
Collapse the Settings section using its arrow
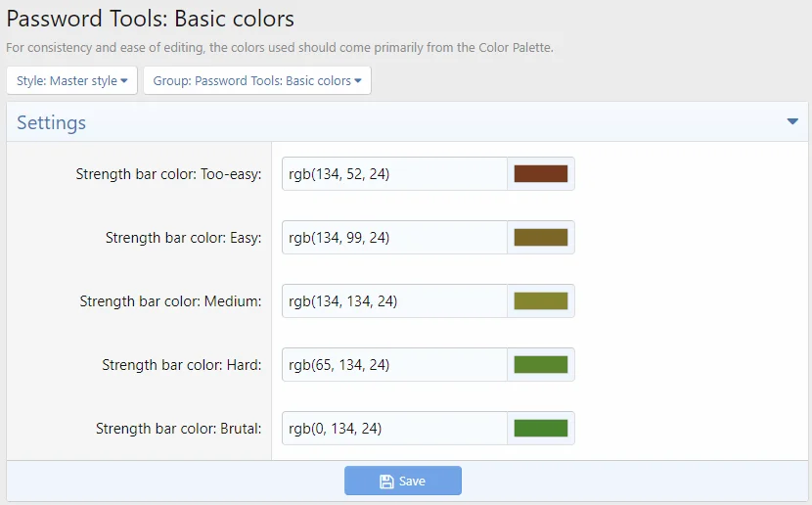(x=792, y=122)
